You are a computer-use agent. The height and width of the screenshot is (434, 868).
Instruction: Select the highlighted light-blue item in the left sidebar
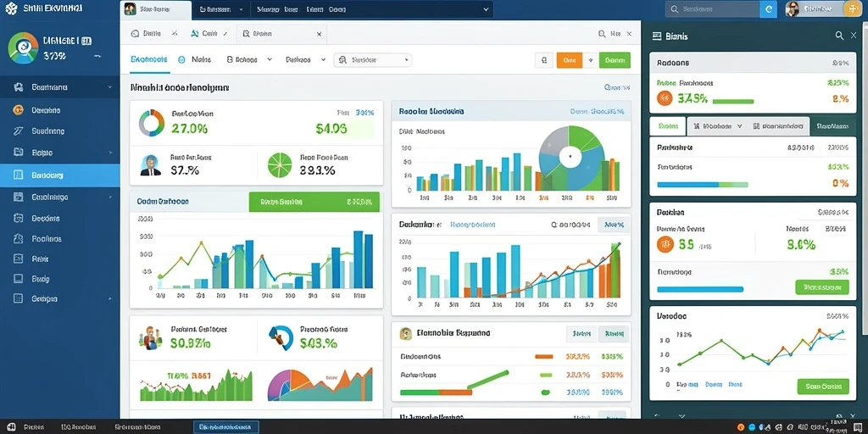(x=60, y=175)
